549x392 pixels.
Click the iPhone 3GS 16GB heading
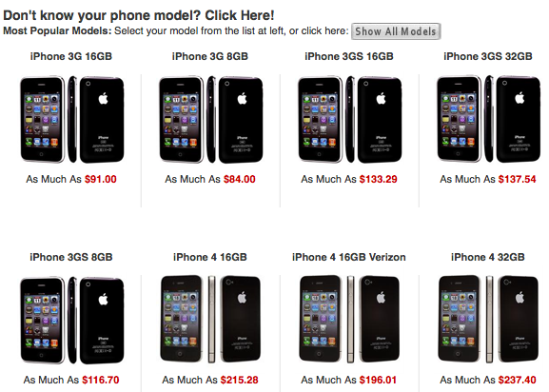pyautogui.click(x=349, y=56)
